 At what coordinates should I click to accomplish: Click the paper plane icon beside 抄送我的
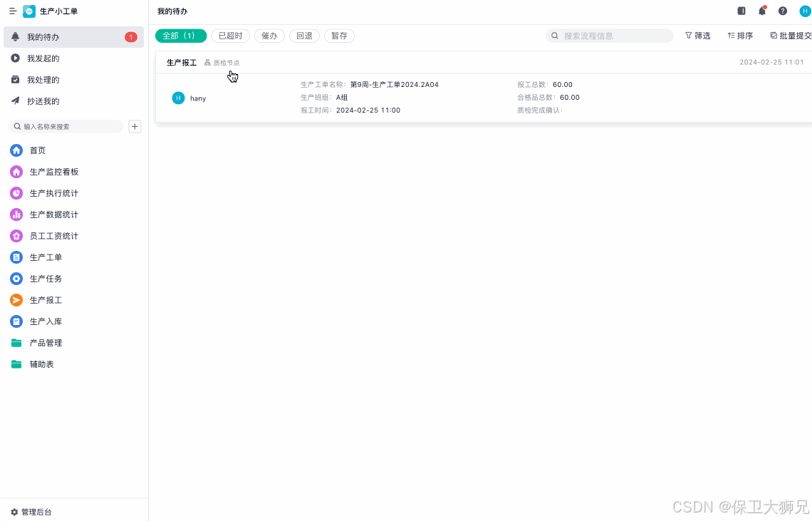point(16,100)
